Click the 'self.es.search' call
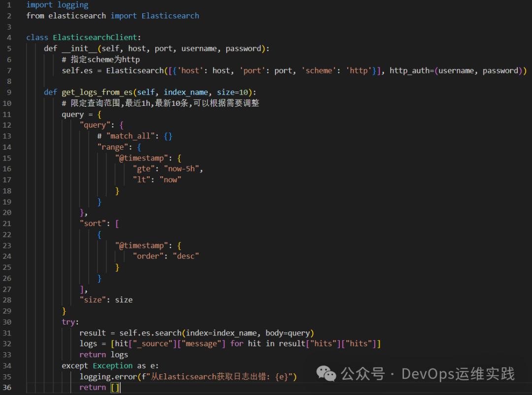532x395 pixels. point(150,333)
